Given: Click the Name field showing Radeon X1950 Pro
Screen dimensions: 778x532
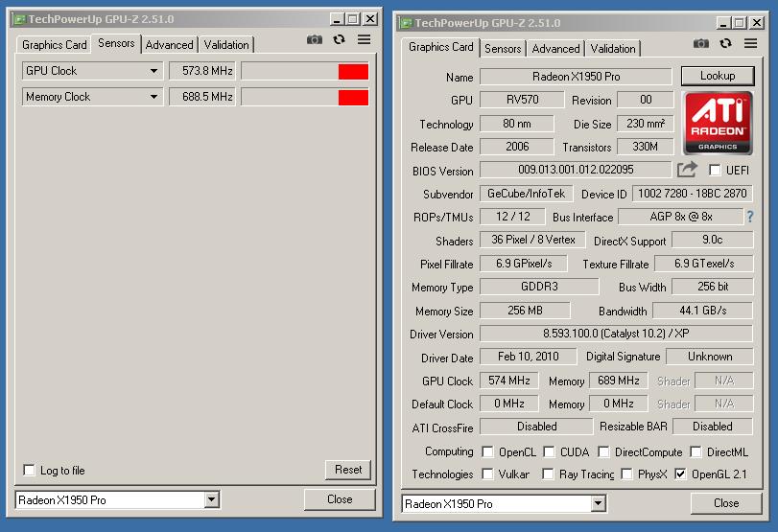Looking at the screenshot, I should [576, 77].
